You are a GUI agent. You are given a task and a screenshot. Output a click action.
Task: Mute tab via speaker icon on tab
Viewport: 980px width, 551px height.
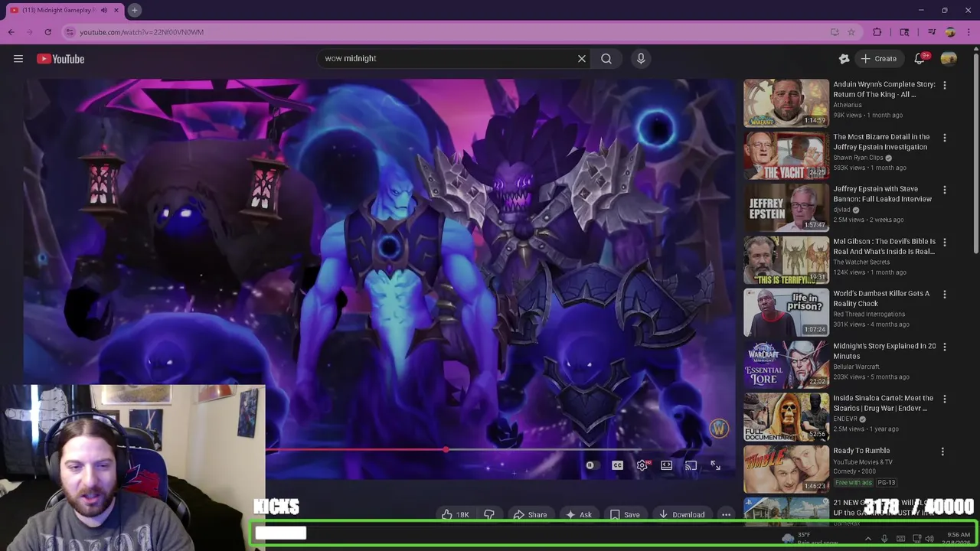[x=104, y=10]
